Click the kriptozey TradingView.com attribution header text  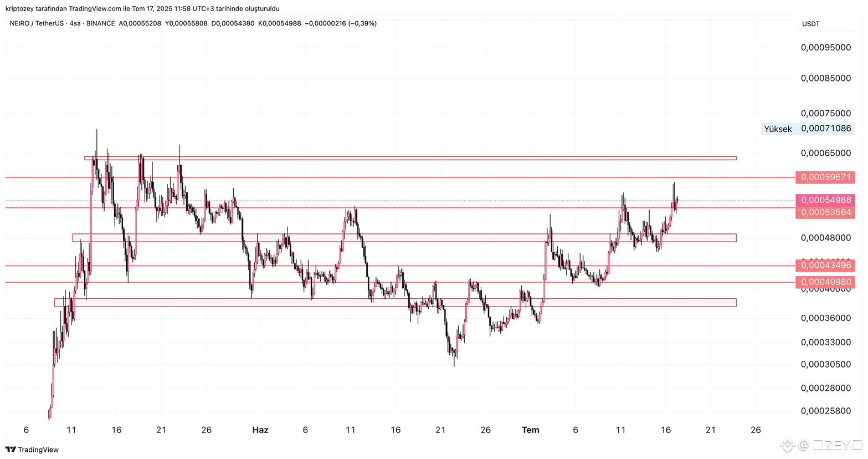pos(142,8)
